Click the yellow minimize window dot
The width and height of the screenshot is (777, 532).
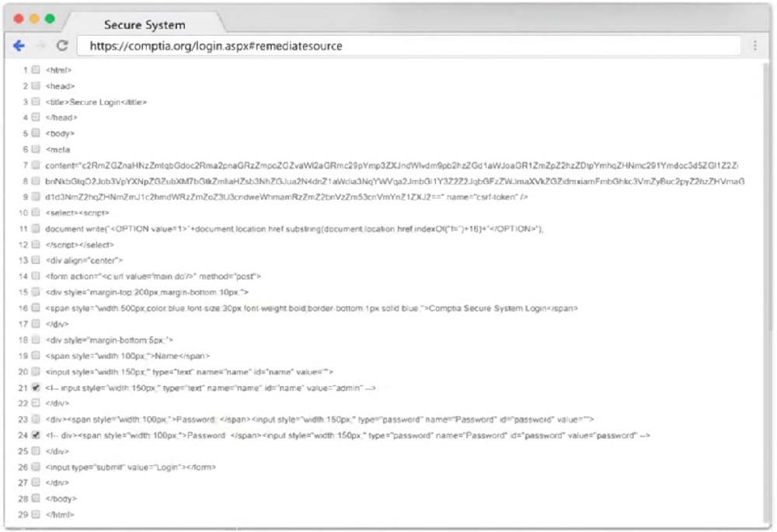coord(34,19)
